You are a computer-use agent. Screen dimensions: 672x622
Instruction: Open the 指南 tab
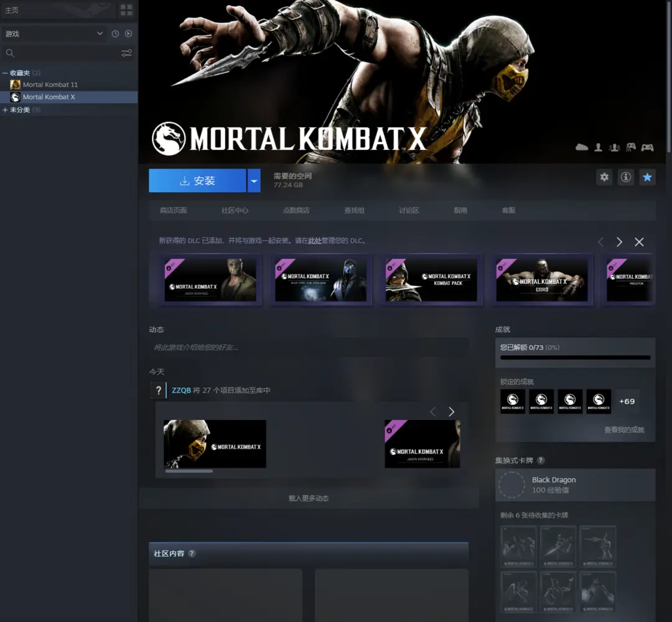[x=460, y=210]
